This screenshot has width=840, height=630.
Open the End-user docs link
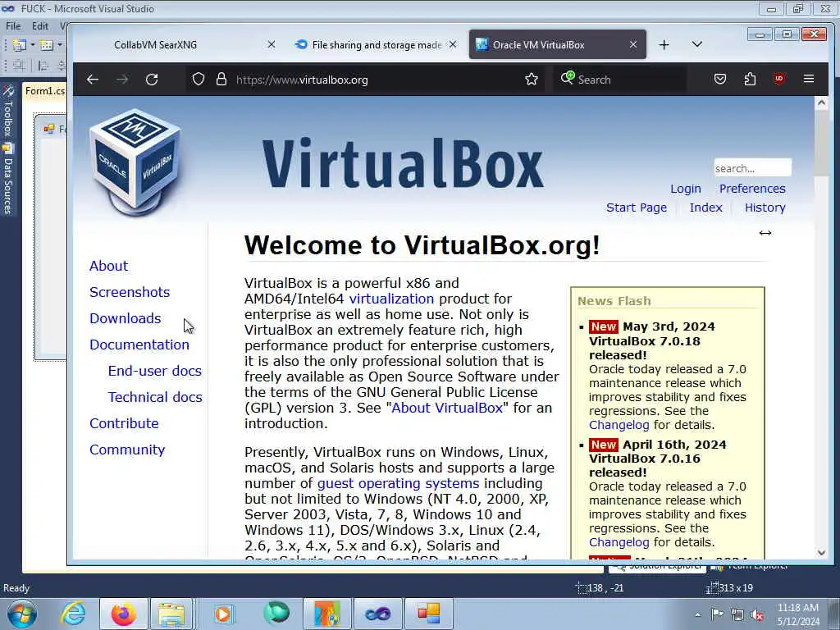pyautogui.click(x=155, y=371)
